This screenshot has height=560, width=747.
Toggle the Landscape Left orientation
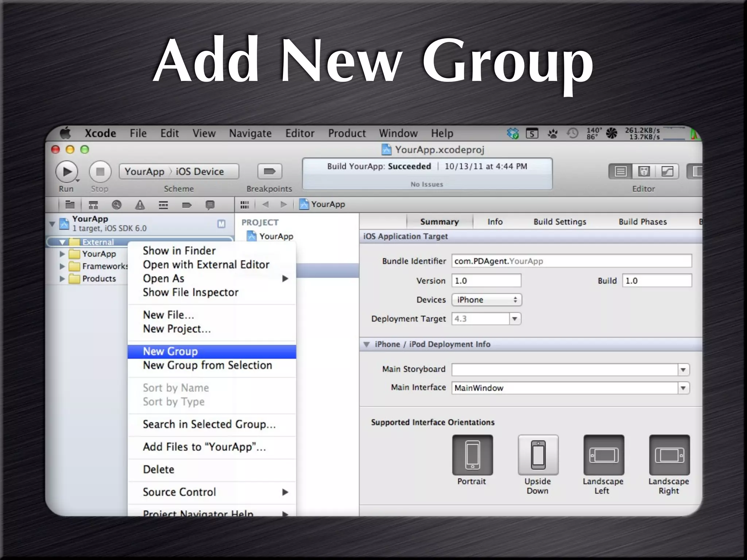pos(604,455)
